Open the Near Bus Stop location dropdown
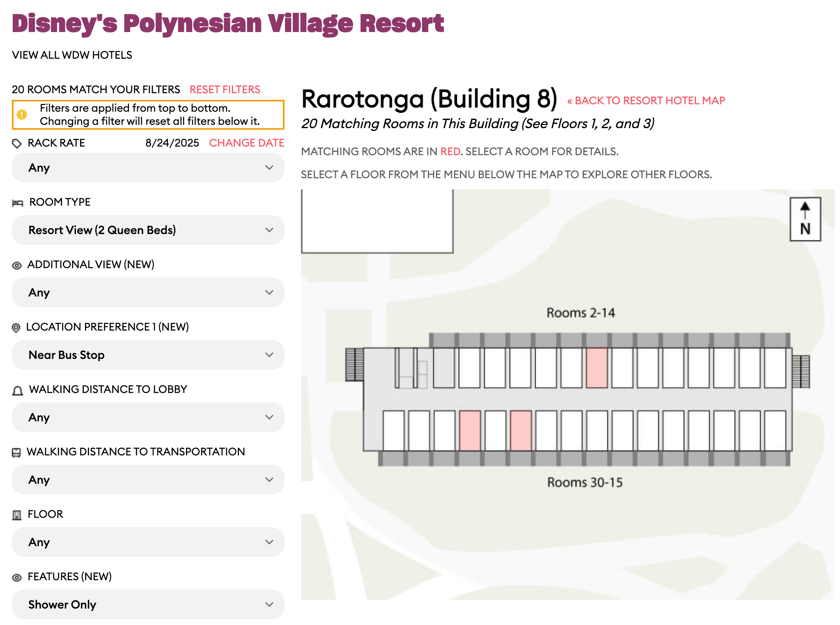The width and height of the screenshot is (840, 625). pos(148,355)
